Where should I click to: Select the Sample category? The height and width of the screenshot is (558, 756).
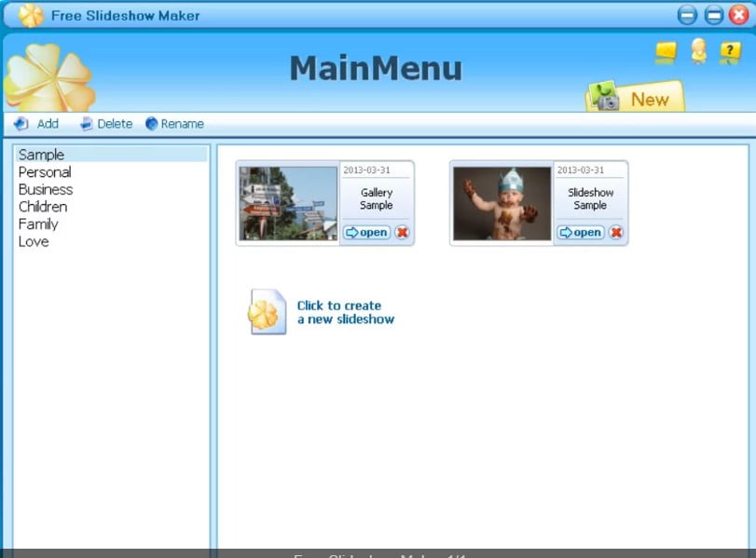point(111,155)
